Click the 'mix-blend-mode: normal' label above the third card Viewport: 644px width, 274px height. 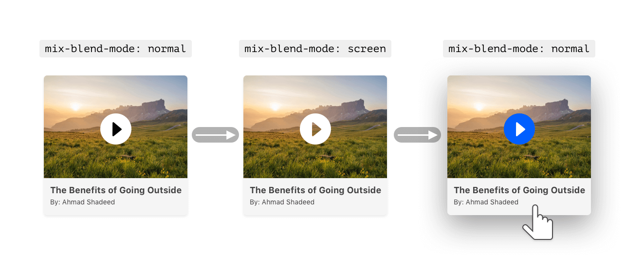[x=519, y=49]
